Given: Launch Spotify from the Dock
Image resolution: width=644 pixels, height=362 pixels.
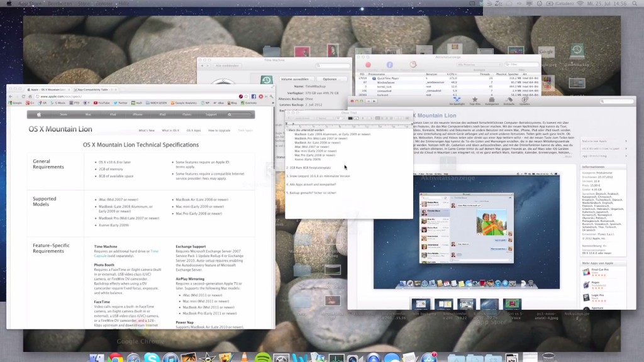Looking at the screenshot, I should pyautogui.click(x=262, y=358).
